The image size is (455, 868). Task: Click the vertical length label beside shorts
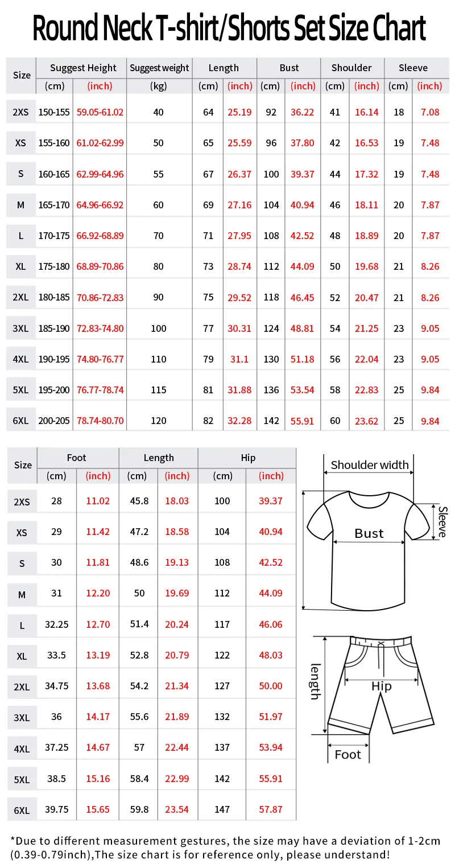(315, 681)
